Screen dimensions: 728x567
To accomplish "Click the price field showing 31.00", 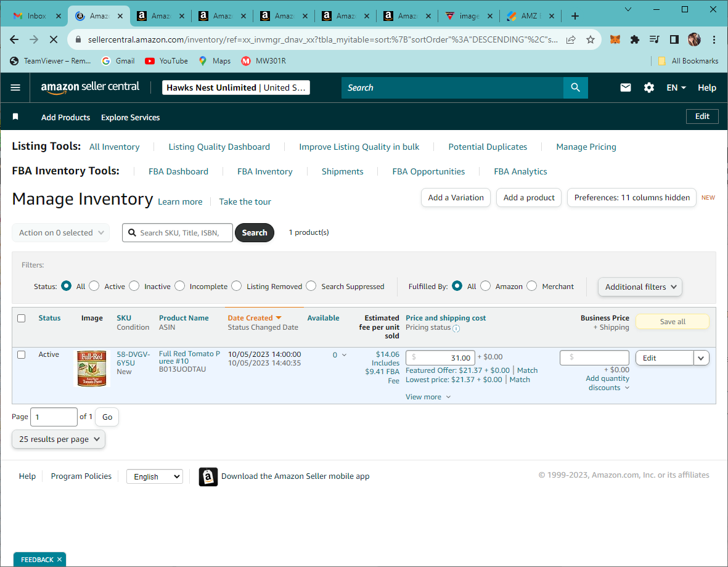I will [440, 358].
